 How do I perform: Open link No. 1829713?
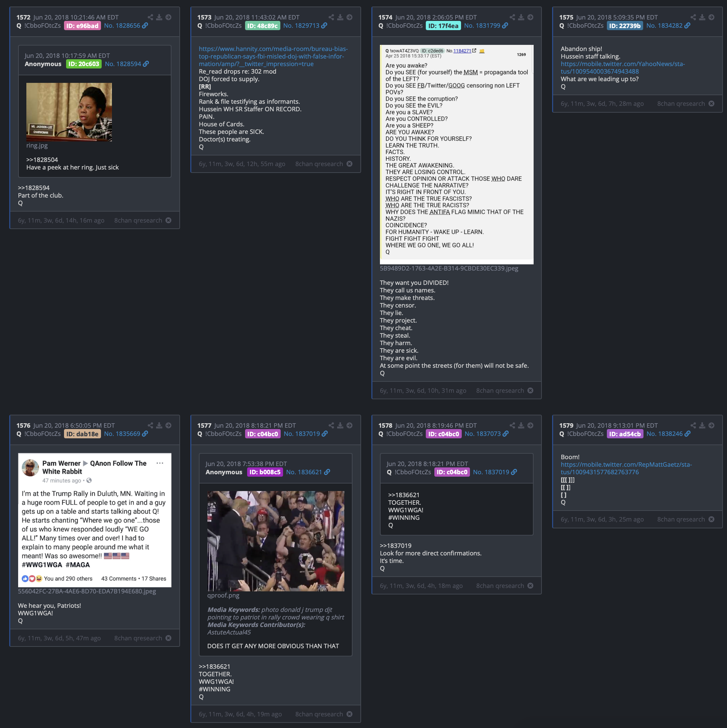(x=305, y=26)
